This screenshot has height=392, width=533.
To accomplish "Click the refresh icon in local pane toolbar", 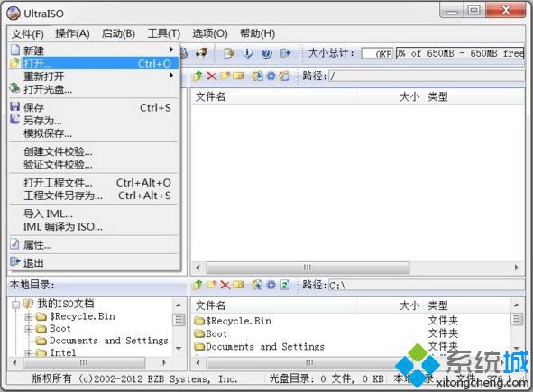I will pos(284,285).
